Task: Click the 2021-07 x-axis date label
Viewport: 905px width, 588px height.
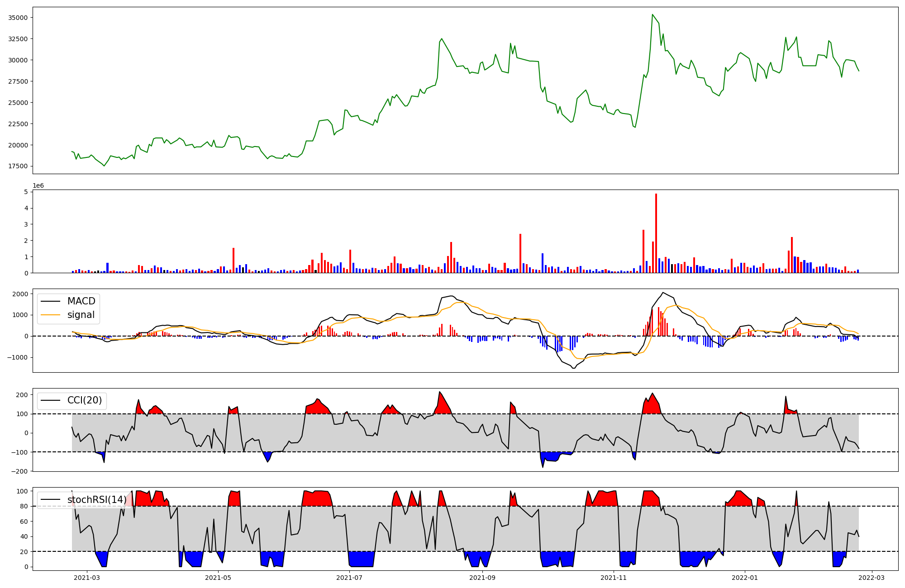Action: pyautogui.click(x=349, y=577)
